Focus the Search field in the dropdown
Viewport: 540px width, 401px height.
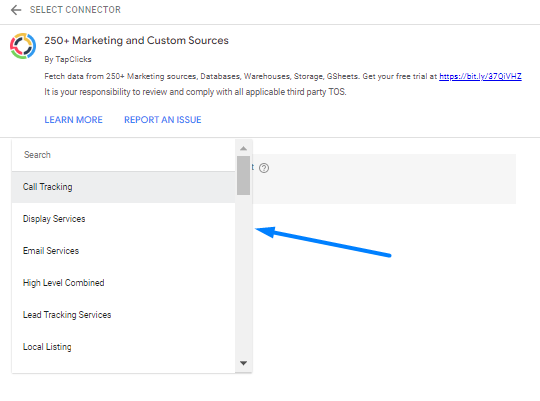[123, 155]
